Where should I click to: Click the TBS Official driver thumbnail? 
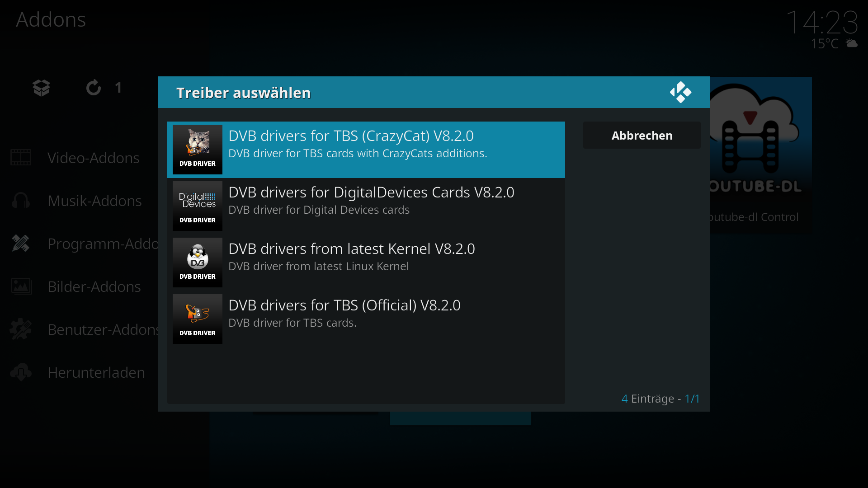point(198,319)
